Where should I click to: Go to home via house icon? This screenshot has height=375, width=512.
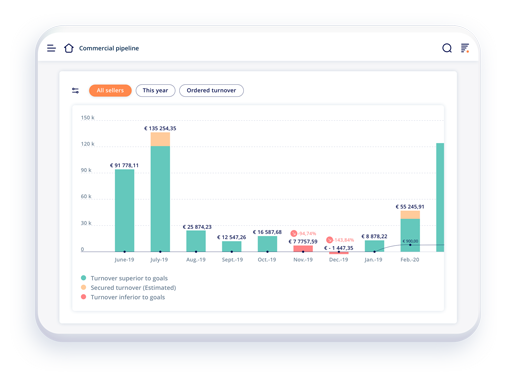pyautogui.click(x=69, y=48)
